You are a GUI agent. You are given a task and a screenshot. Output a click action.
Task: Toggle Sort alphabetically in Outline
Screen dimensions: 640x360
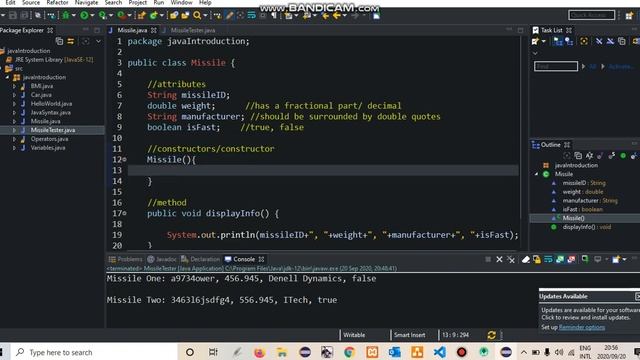tap(589, 156)
